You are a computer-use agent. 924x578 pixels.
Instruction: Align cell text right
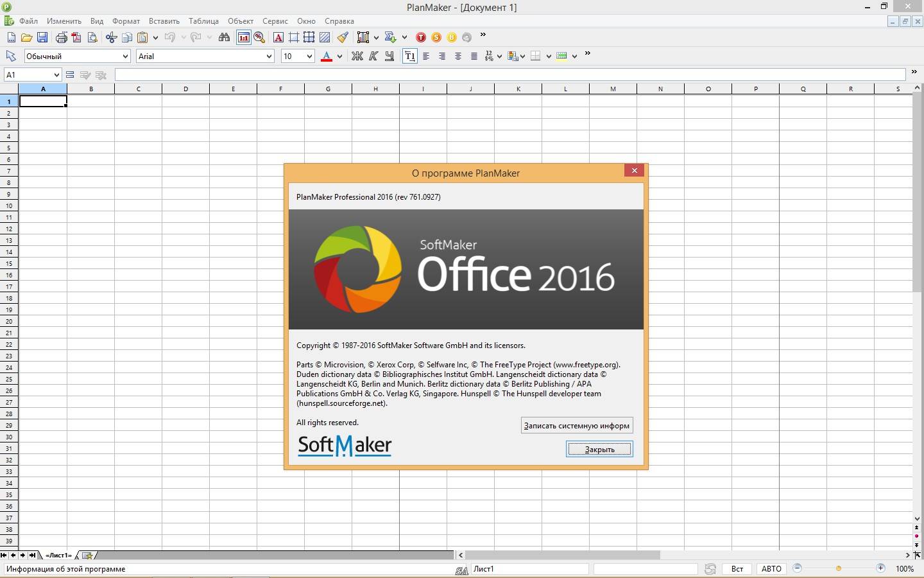442,56
